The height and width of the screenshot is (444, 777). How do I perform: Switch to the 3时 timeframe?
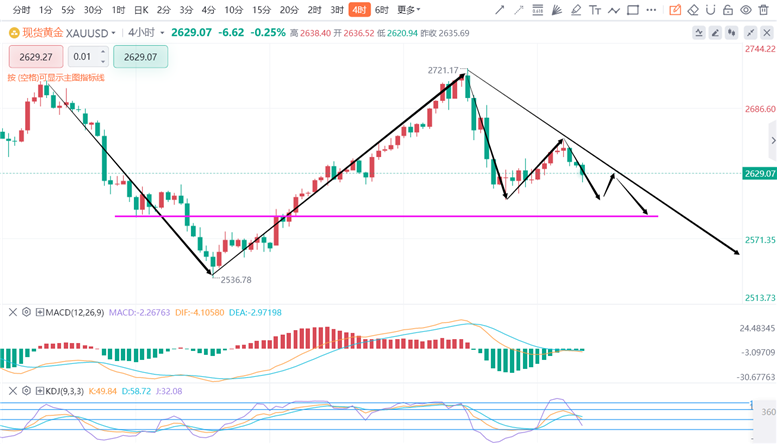[x=337, y=10]
